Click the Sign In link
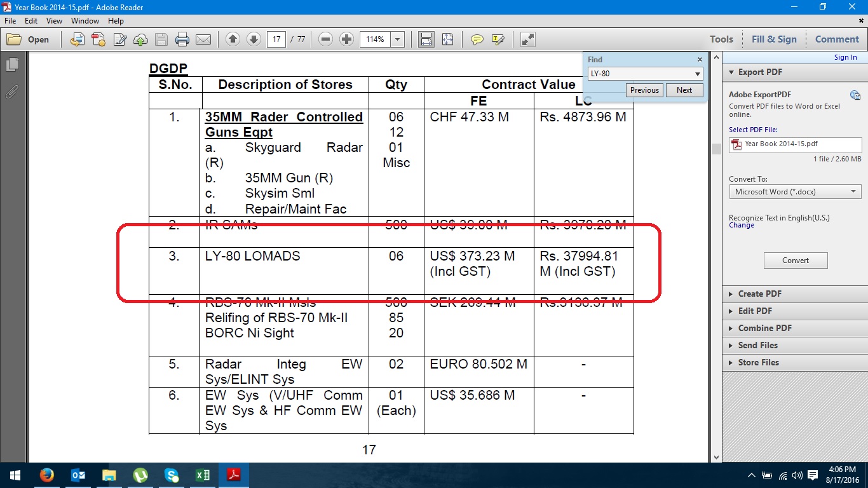Image resolution: width=868 pixels, height=488 pixels. (x=845, y=57)
